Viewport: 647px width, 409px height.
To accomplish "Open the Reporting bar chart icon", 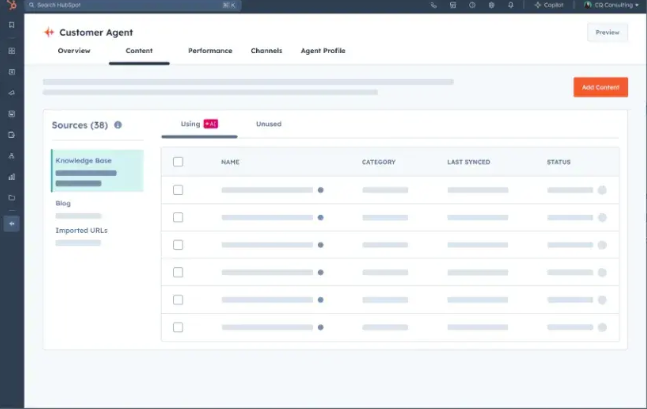I will (x=12, y=177).
